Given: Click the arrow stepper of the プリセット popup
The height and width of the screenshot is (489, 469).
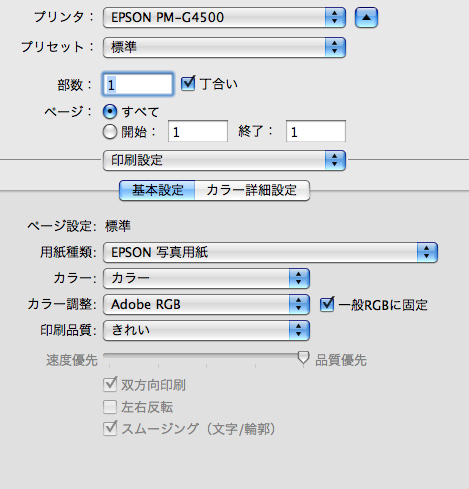Looking at the screenshot, I should point(335,47).
